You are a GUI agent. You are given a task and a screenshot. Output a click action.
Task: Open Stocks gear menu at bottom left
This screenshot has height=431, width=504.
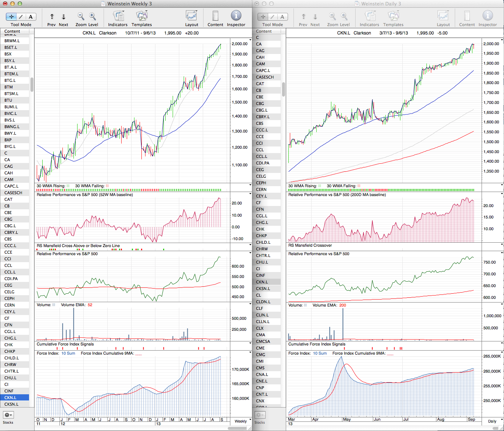[x=8, y=415]
